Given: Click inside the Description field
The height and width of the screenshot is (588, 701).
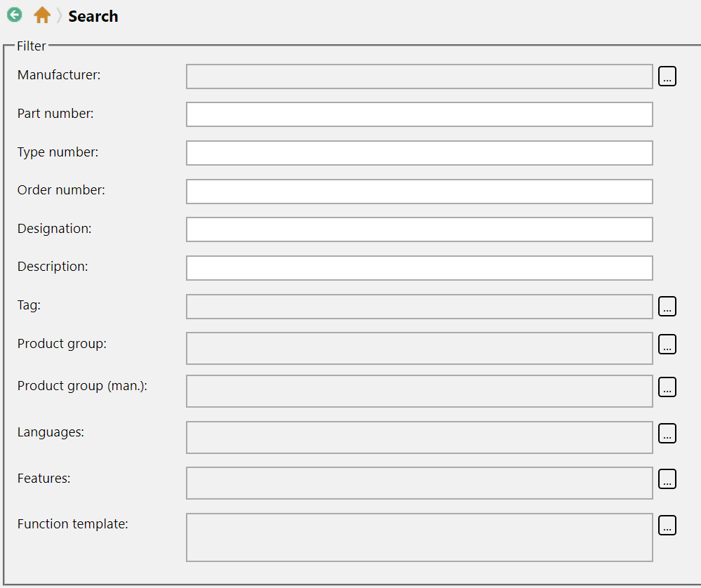Looking at the screenshot, I should (418, 267).
